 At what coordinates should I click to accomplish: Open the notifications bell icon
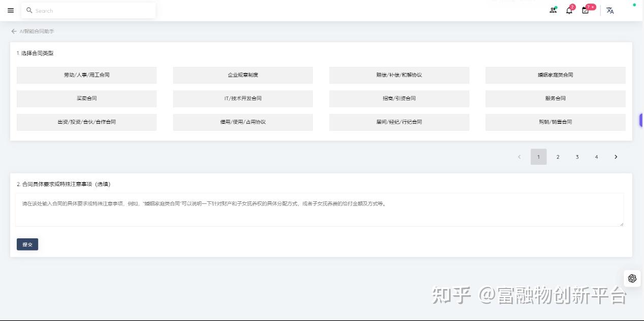pos(569,10)
